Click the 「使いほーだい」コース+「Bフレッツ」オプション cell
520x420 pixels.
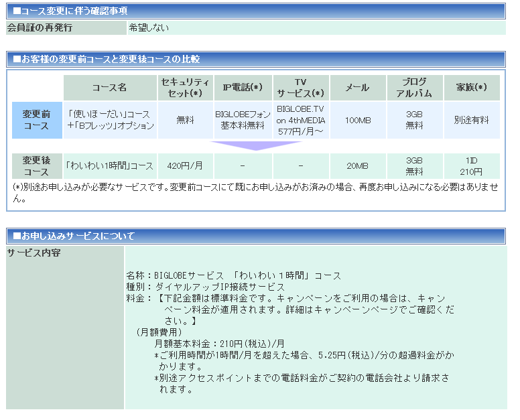(110, 120)
